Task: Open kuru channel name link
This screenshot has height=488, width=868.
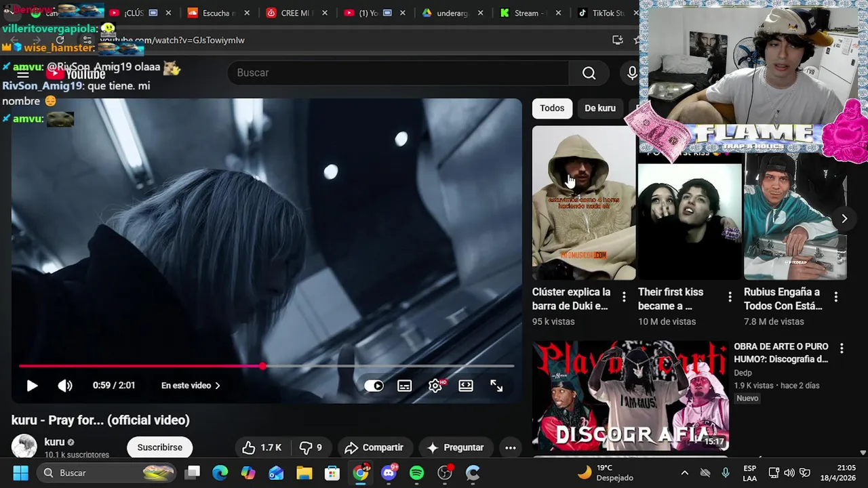Action: 54,442
